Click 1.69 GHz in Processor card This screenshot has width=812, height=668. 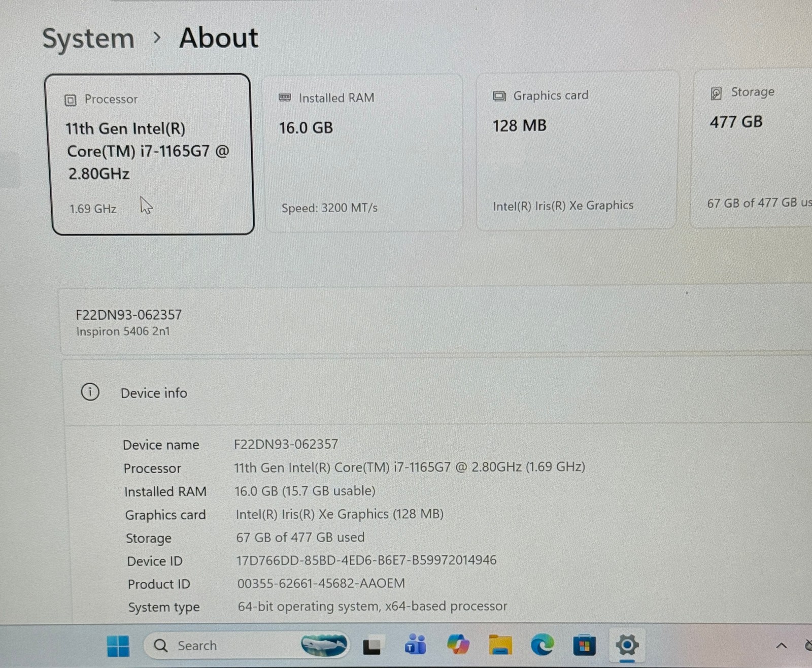[93, 209]
